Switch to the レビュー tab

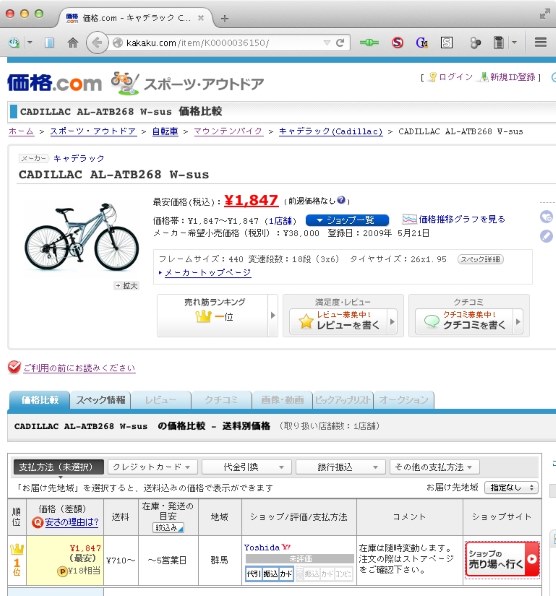click(x=161, y=400)
